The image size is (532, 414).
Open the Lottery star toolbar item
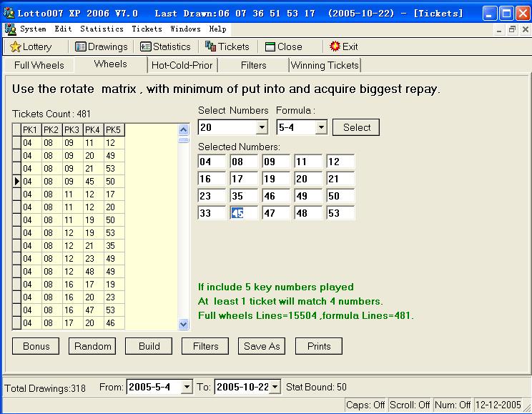coord(31,46)
